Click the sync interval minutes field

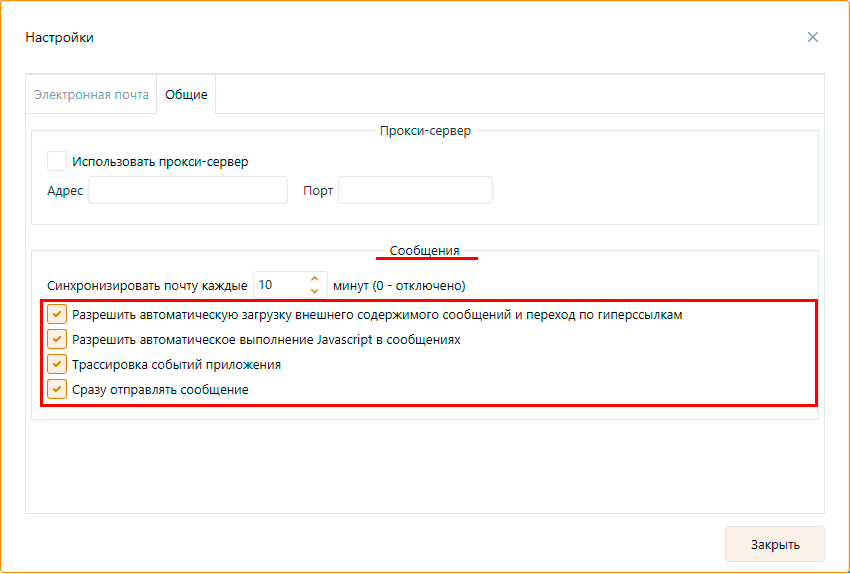point(278,285)
